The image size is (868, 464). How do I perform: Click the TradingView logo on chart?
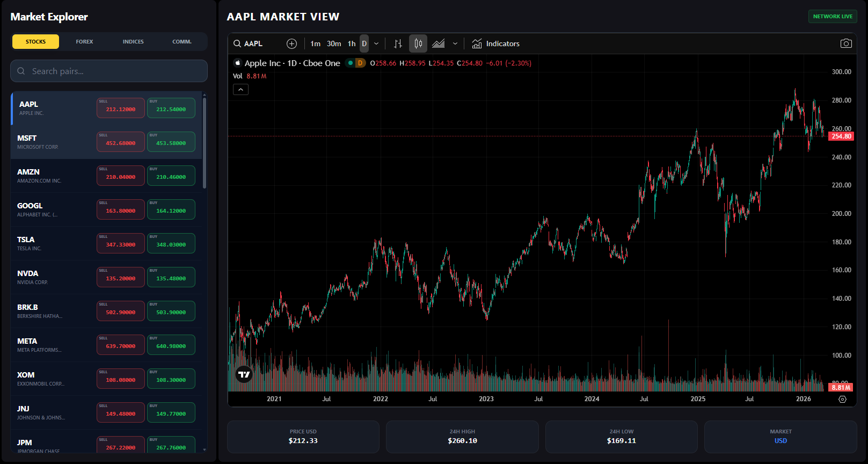pos(244,374)
